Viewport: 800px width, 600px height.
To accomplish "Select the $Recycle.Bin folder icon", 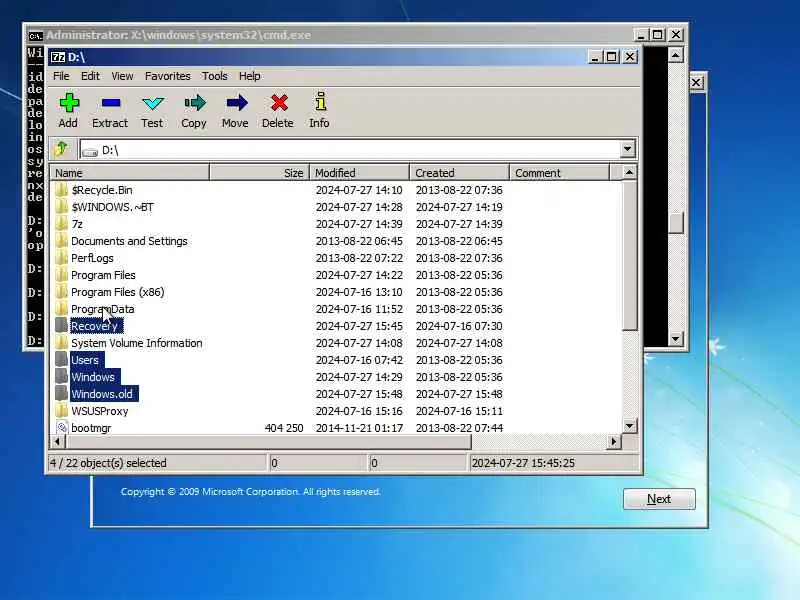I will click(61, 190).
